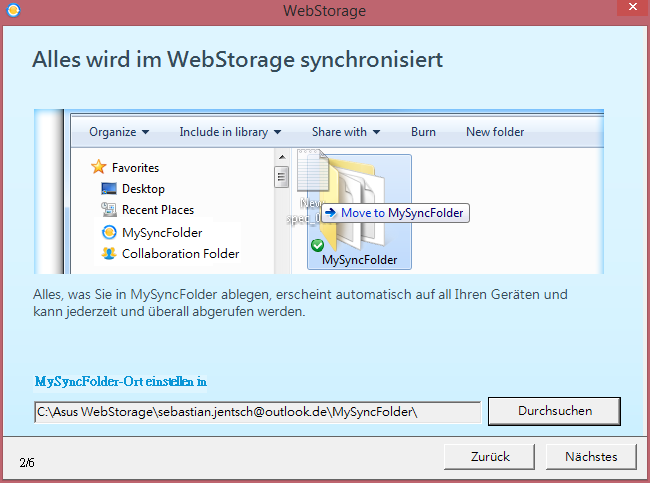Click the dragged document file icon

(x=313, y=170)
